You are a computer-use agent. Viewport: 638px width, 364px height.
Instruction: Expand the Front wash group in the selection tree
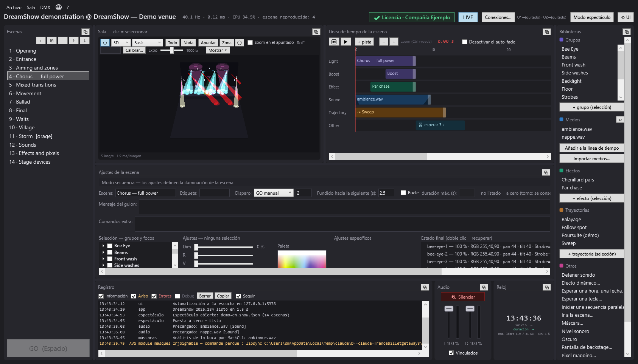pyautogui.click(x=103, y=259)
